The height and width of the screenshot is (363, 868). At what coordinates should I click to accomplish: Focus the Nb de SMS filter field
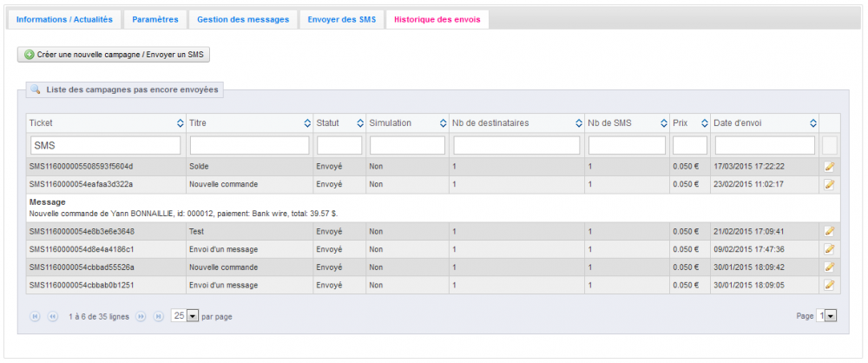pos(627,145)
